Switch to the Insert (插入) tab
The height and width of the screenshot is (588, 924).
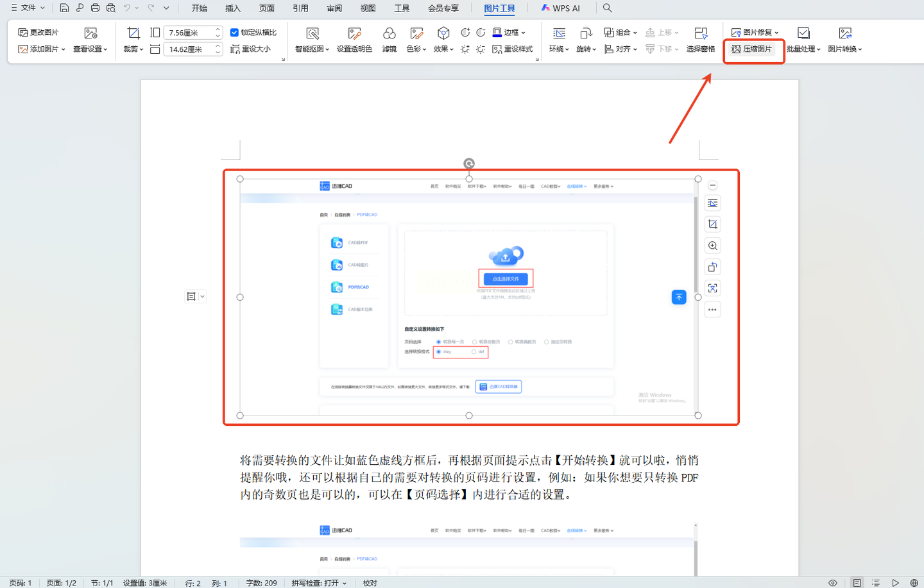pyautogui.click(x=233, y=8)
